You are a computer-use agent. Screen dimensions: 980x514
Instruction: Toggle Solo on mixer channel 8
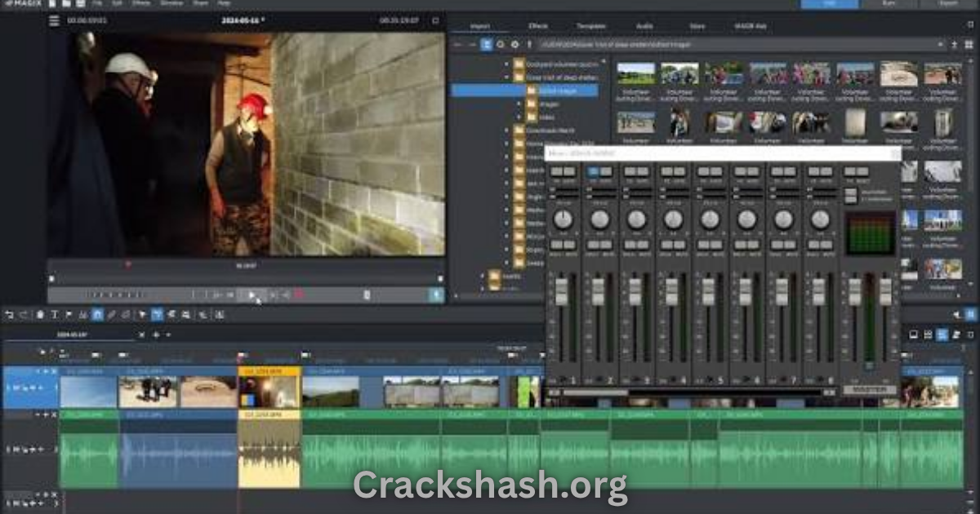coord(813,245)
